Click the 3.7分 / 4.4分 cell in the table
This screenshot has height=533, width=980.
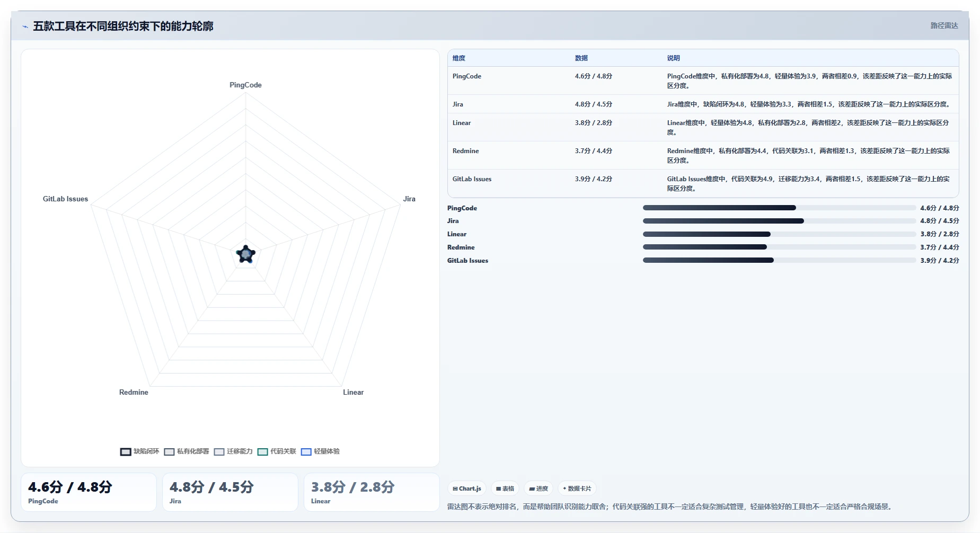coord(594,151)
